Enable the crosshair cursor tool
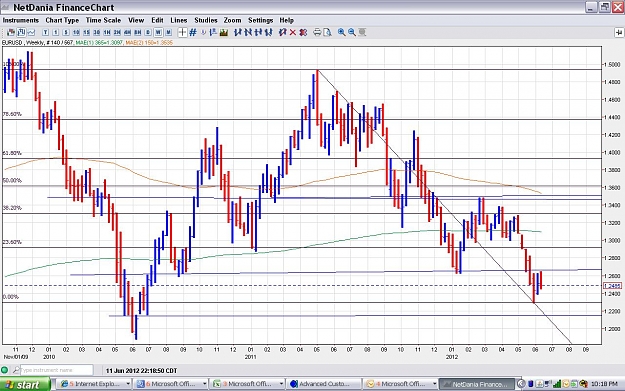Viewport: 625px width, 391px height. (x=182, y=32)
